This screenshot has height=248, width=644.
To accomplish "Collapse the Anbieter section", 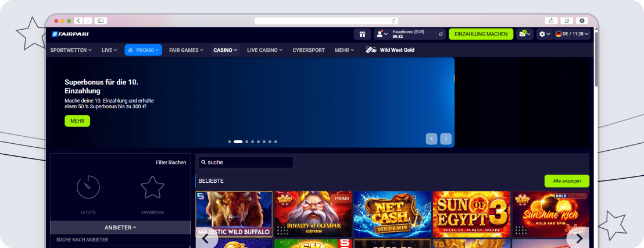I will (120, 228).
